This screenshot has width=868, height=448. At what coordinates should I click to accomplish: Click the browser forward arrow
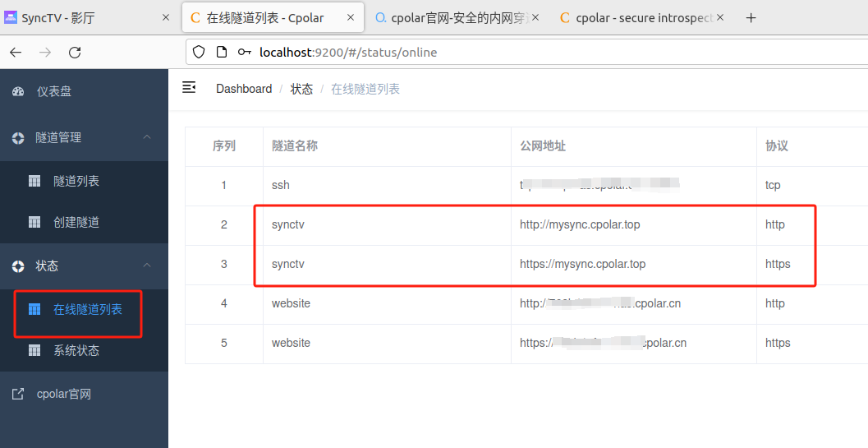tap(45, 52)
